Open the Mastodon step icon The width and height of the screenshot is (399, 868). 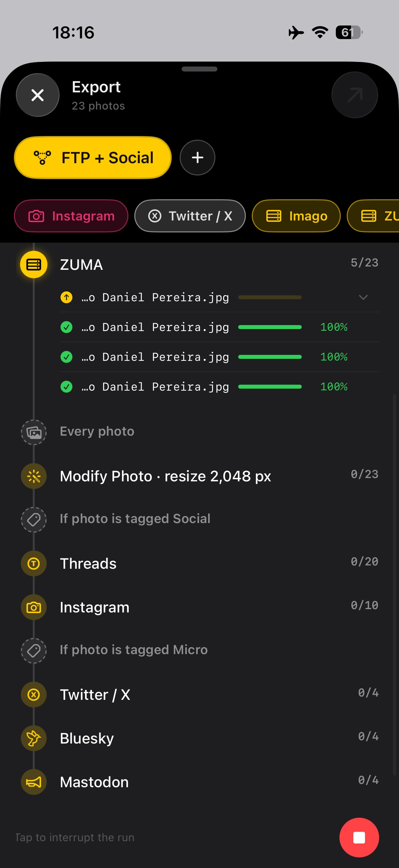click(x=34, y=782)
